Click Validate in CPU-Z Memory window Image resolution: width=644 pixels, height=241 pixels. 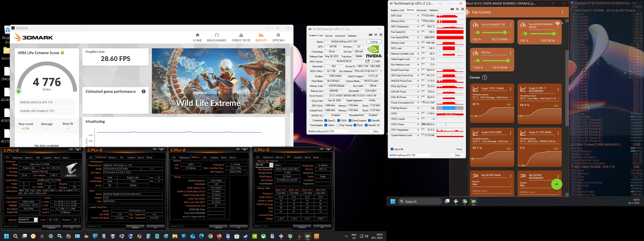(218, 228)
